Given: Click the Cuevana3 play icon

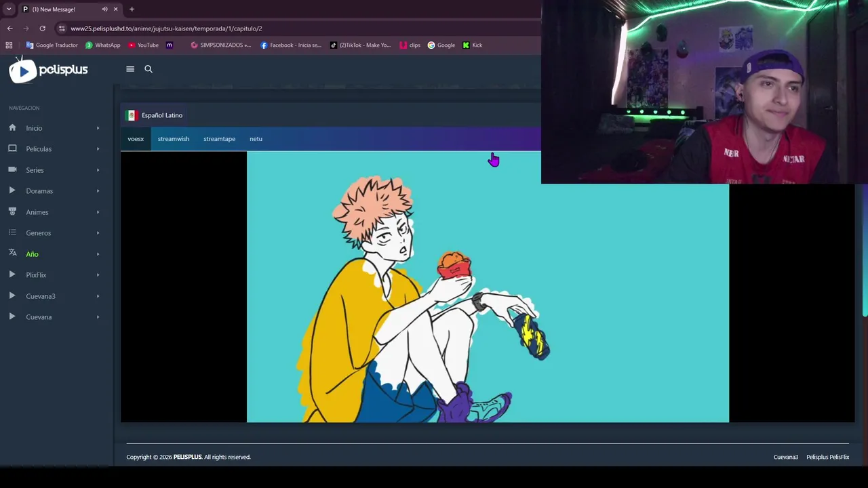Looking at the screenshot, I should tap(12, 296).
